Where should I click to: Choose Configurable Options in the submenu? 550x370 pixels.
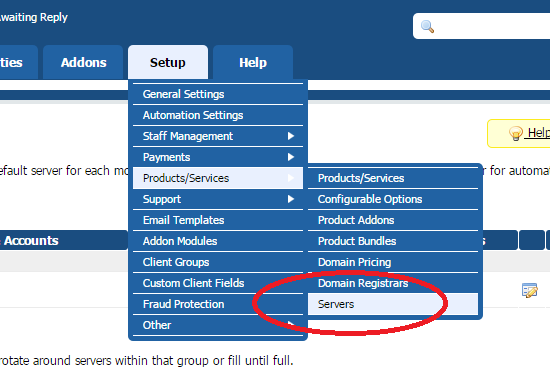tap(393, 199)
